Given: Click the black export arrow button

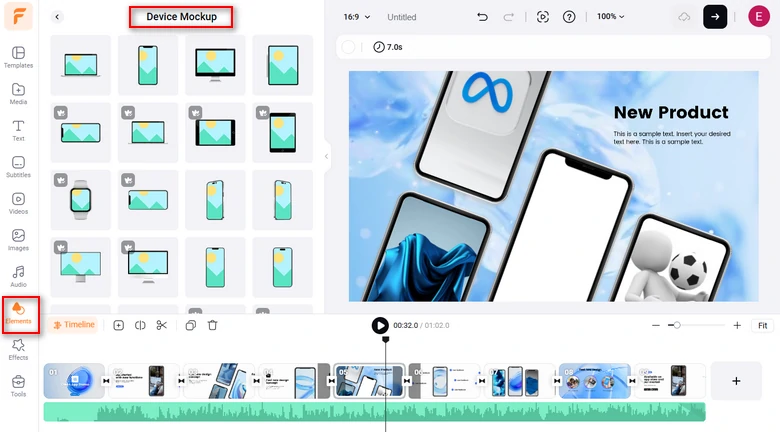Looking at the screenshot, I should 715,16.
